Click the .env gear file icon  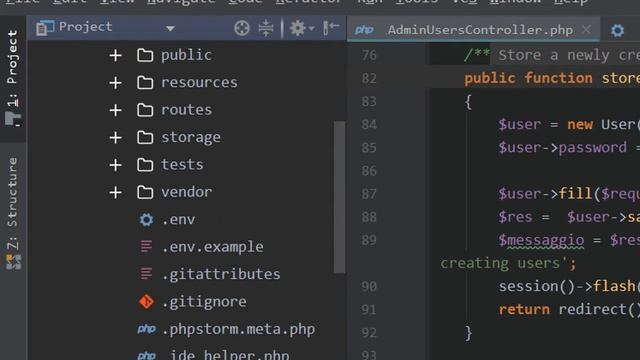146,220
